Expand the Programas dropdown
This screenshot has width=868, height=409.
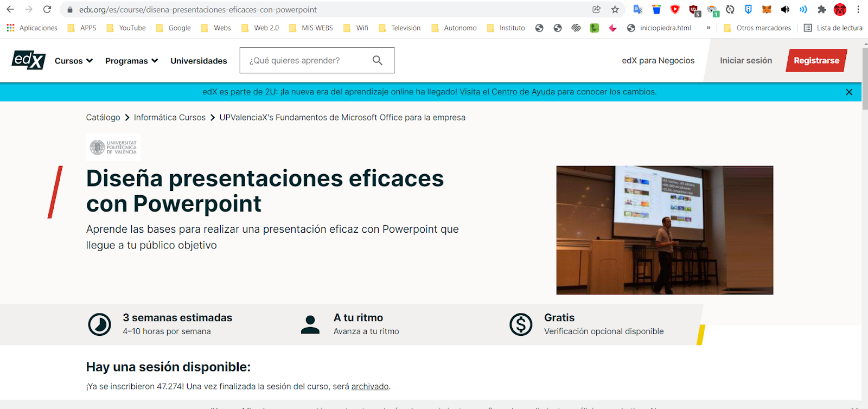coord(131,61)
